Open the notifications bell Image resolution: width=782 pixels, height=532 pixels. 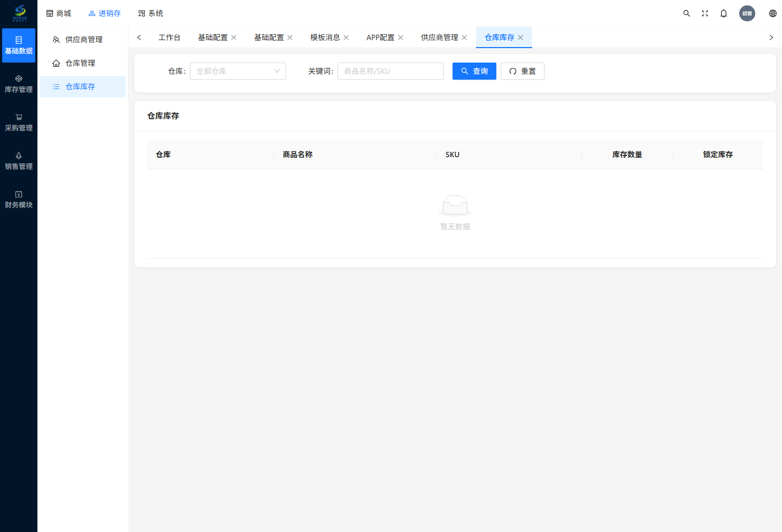(x=724, y=13)
